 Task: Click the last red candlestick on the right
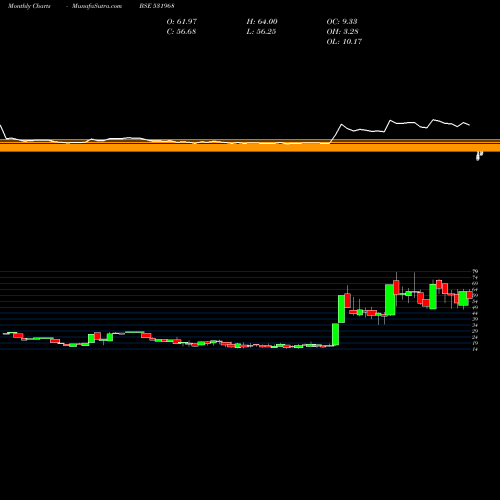470,295
